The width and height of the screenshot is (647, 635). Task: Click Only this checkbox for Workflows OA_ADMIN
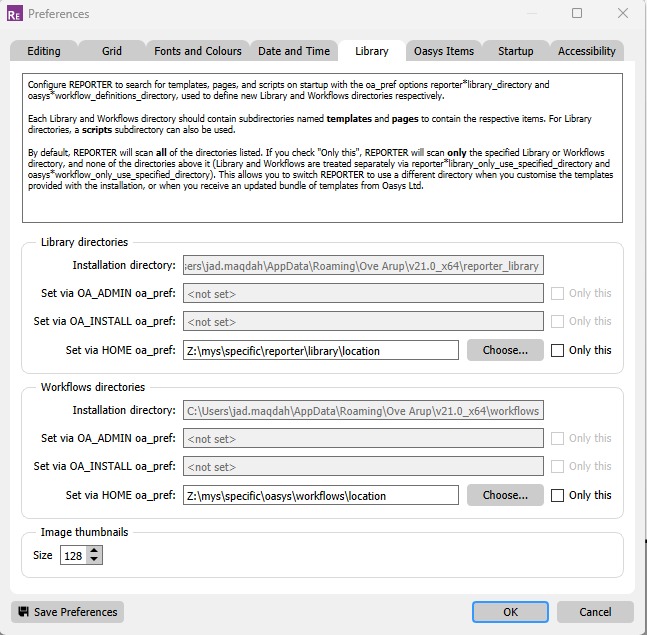tap(557, 438)
